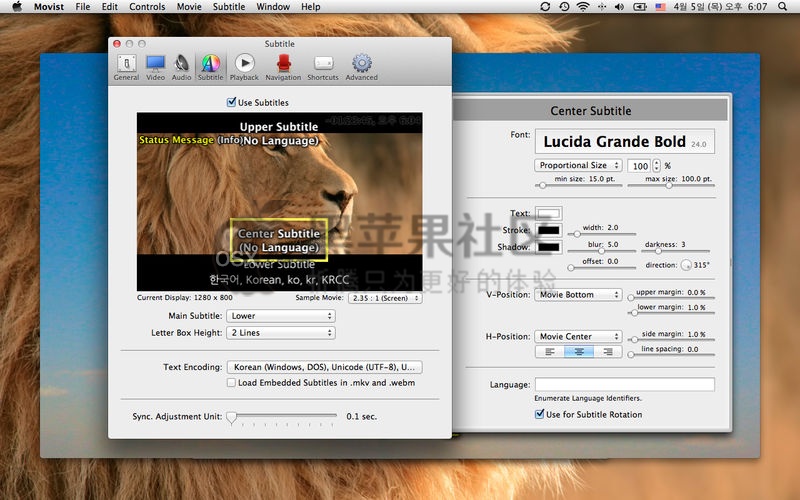Open the Help menu

[x=311, y=7]
